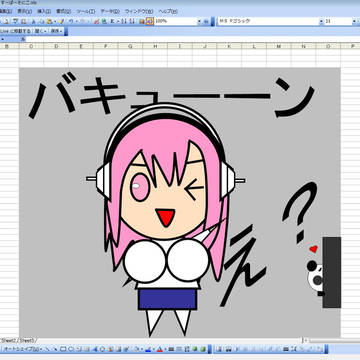Select the blue skirt rectangle shape
This screenshot has width=360, height=360.
pyautogui.click(x=167, y=299)
